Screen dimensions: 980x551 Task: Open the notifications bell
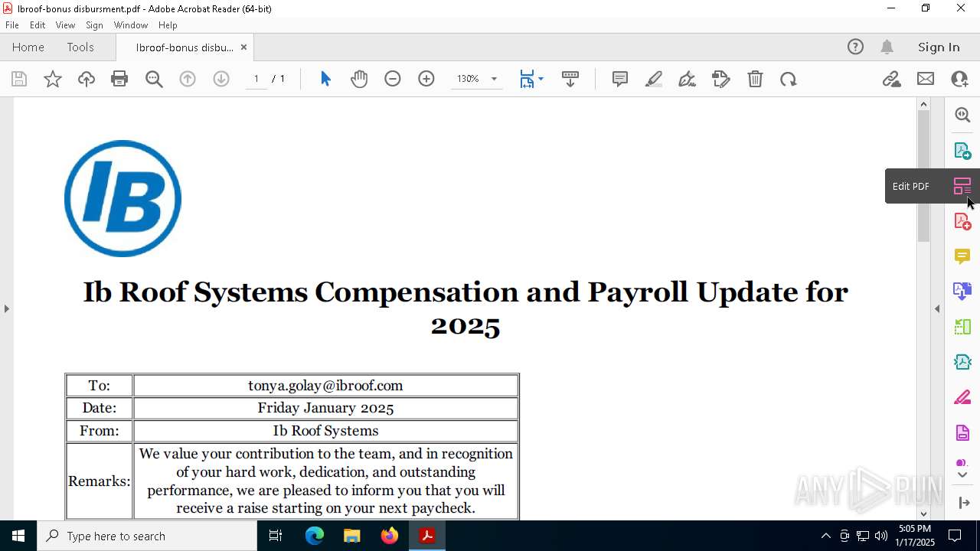[887, 47]
